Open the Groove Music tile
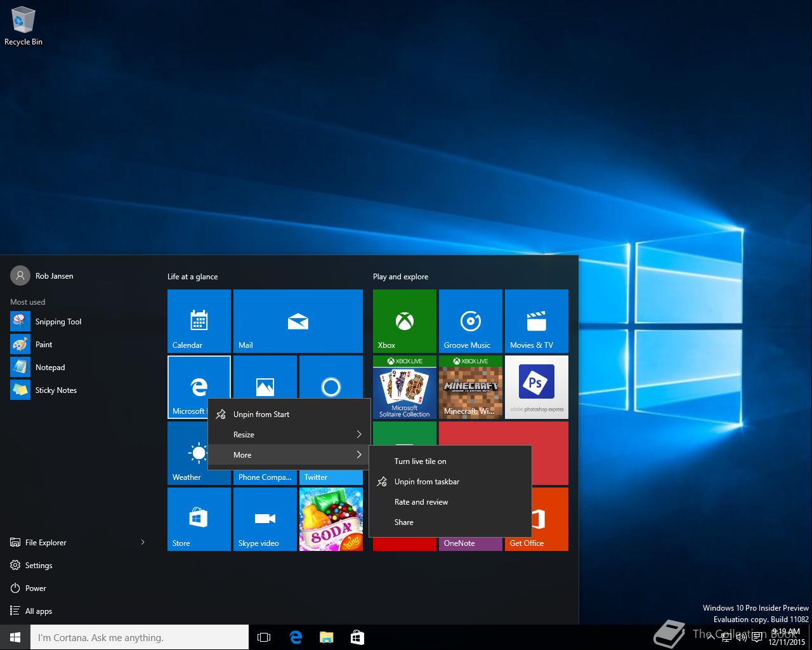 coord(471,321)
